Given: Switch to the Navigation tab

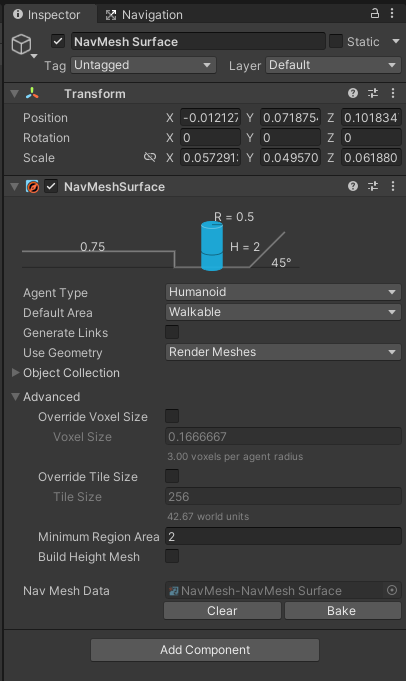Looking at the screenshot, I should pyautogui.click(x=144, y=15).
